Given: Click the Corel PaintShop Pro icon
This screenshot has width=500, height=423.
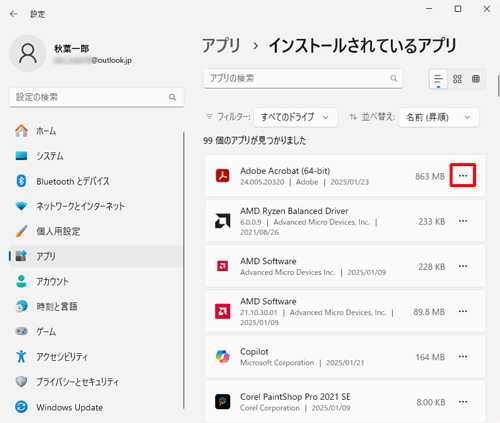Looking at the screenshot, I should pos(222,402).
